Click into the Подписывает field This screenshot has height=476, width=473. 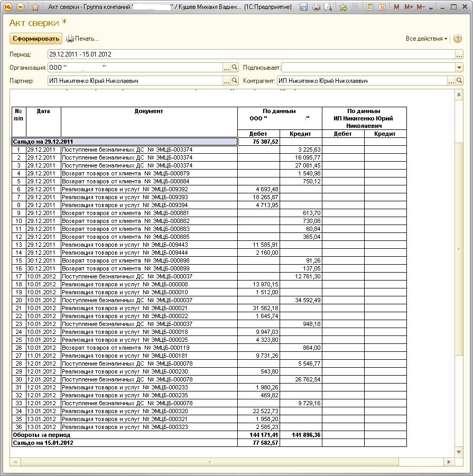coord(368,68)
